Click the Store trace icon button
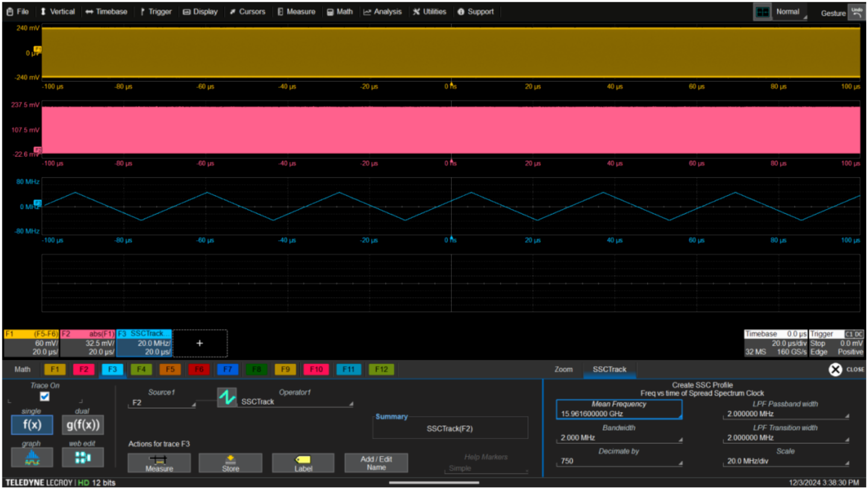 (x=230, y=463)
